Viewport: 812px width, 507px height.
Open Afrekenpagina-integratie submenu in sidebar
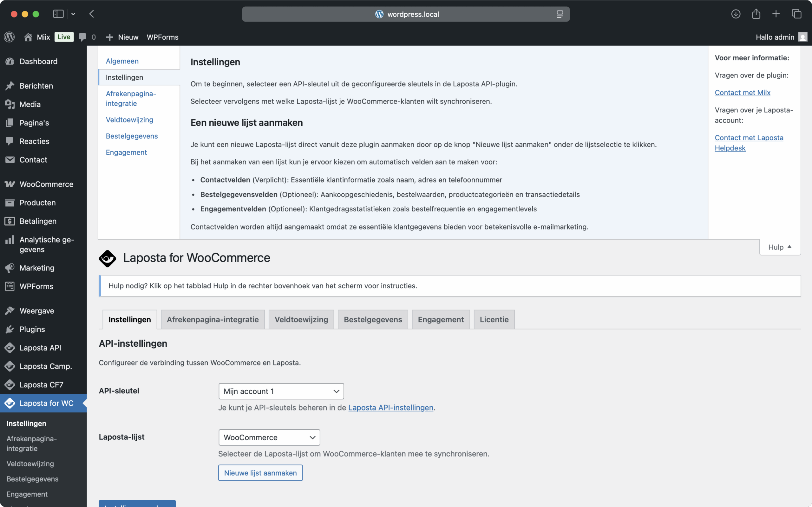pos(31,443)
